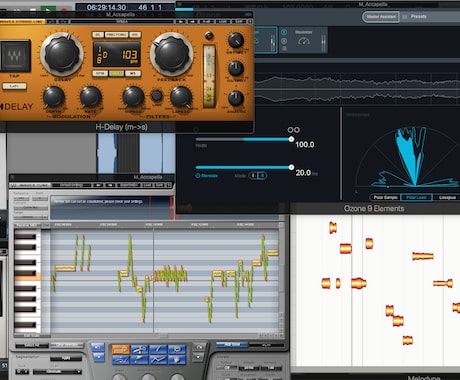
Task: Click the highlighted piano key in Waves Tune
Action: point(27,277)
